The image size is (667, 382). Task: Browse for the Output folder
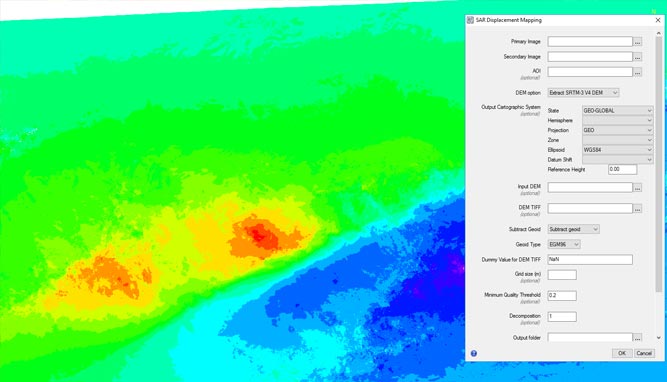(x=637, y=338)
